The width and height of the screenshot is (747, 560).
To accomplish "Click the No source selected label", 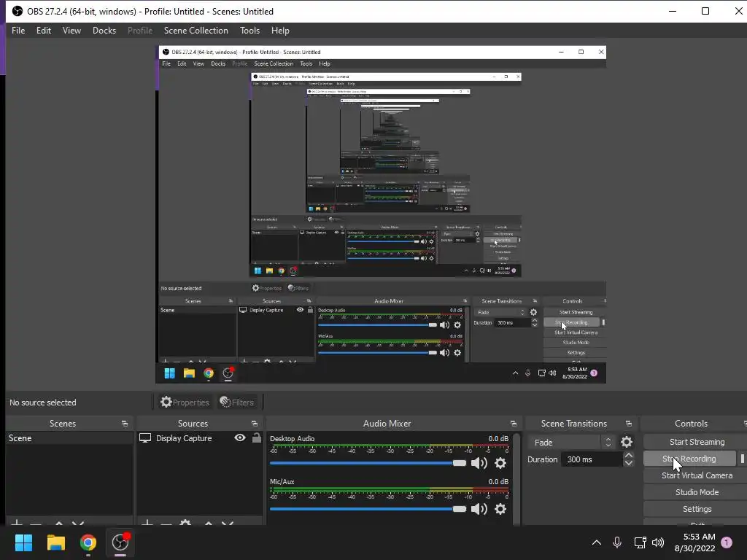I will pyautogui.click(x=43, y=402).
